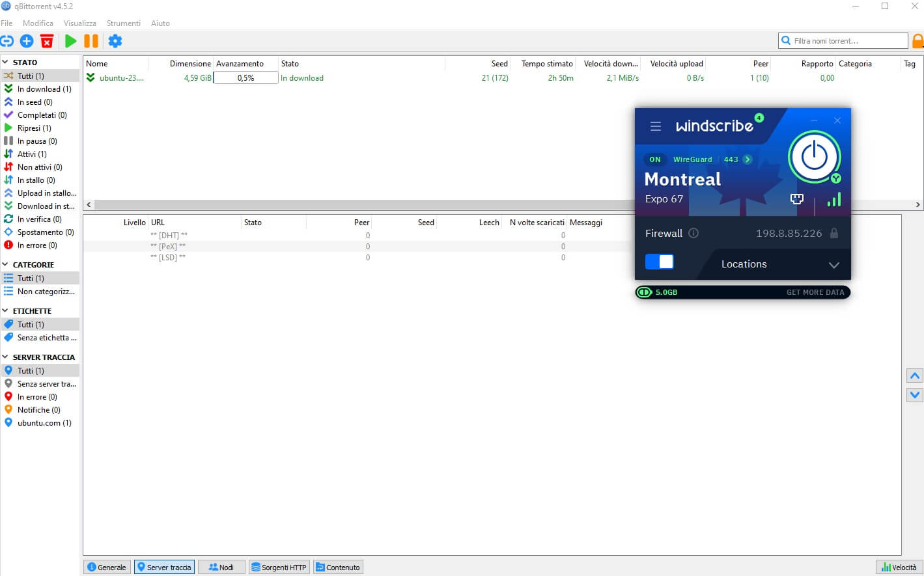Screen dimensions: 924x576
Task: Open the Modifica menu
Action: (38, 23)
